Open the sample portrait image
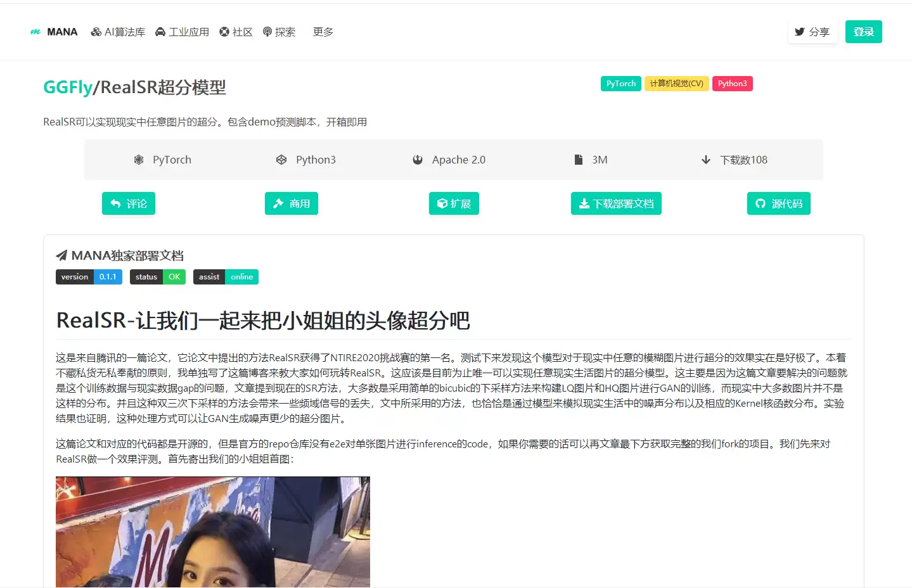Image resolution: width=912 pixels, height=588 pixels. pos(212,532)
